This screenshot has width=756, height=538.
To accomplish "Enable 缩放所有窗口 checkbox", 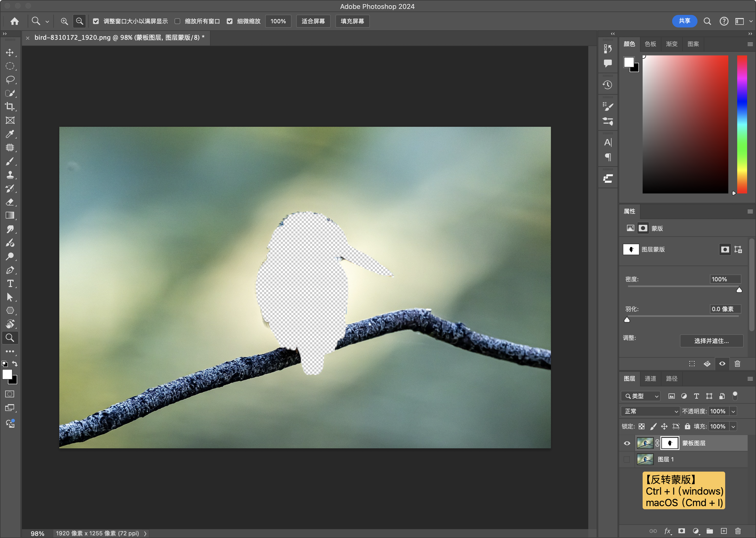I will (177, 21).
